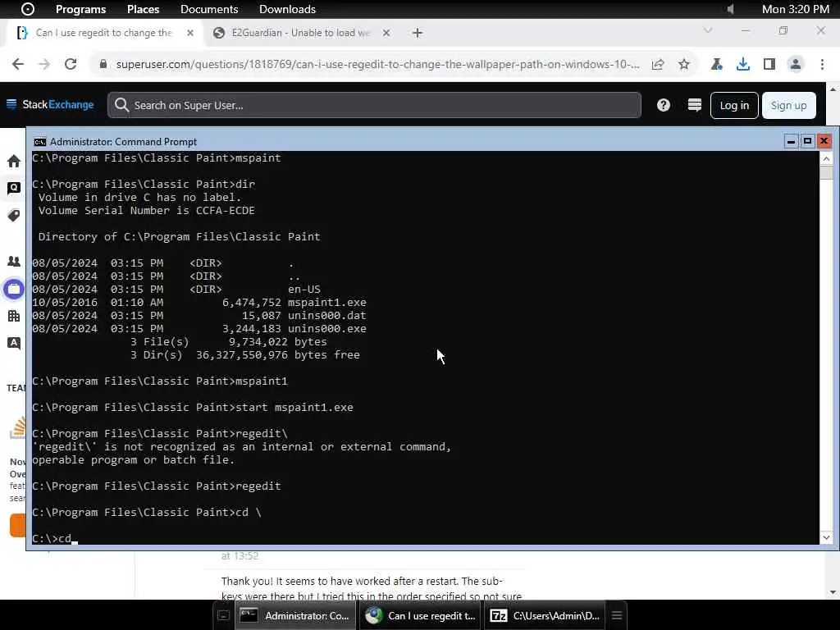Switch to Administrator Command Prompt taskbar item
This screenshot has width=840, height=630.
point(295,615)
